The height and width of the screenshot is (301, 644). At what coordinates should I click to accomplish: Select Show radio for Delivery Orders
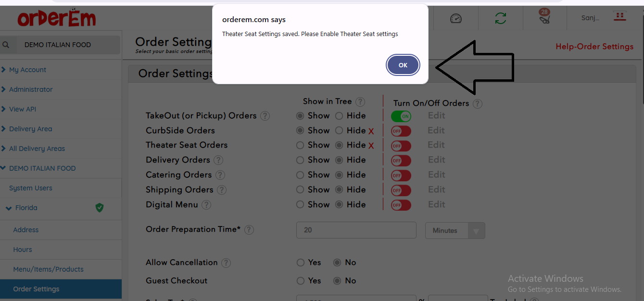300,160
